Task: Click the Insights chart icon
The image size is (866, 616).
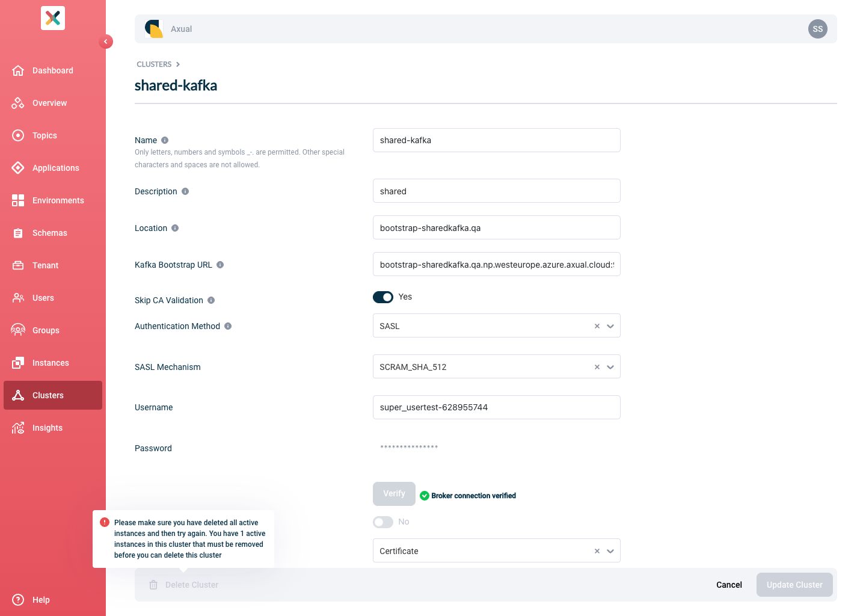Action: pyautogui.click(x=18, y=428)
